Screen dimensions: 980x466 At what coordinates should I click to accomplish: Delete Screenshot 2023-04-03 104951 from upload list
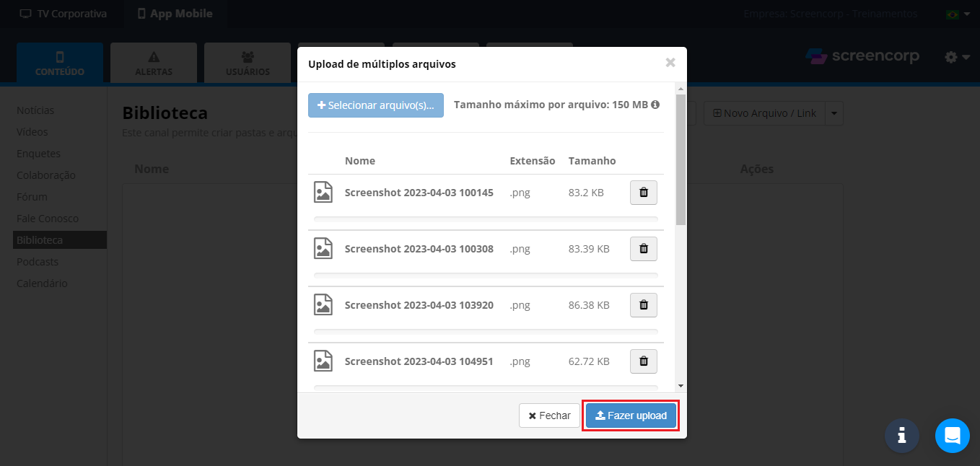644,361
